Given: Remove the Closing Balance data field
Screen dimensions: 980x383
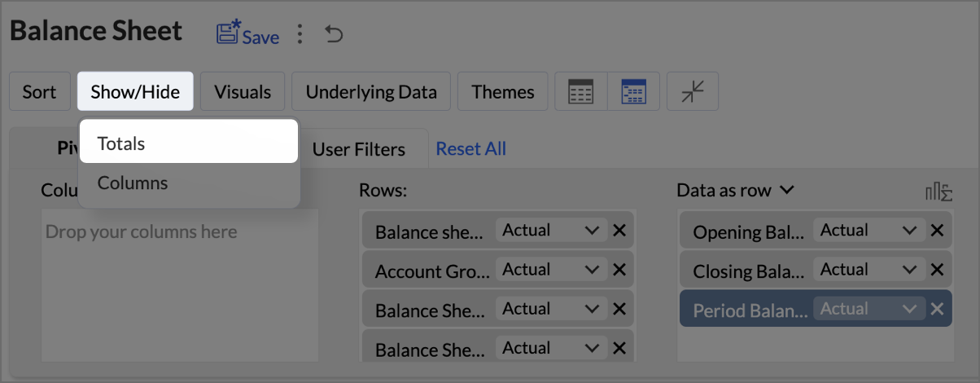Looking at the screenshot, I should pyautogui.click(x=937, y=270).
